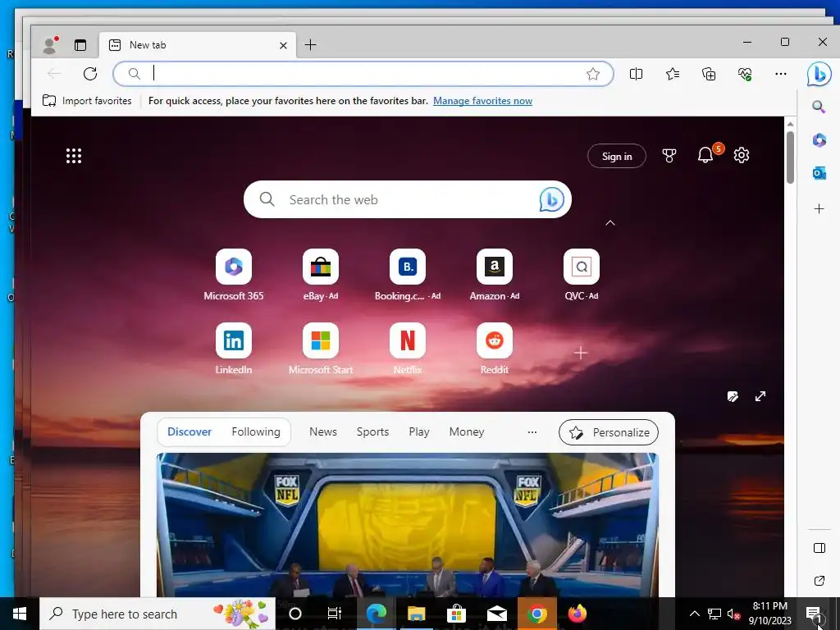Open Reddit quick link
The width and height of the screenshot is (840, 630).
tap(495, 349)
